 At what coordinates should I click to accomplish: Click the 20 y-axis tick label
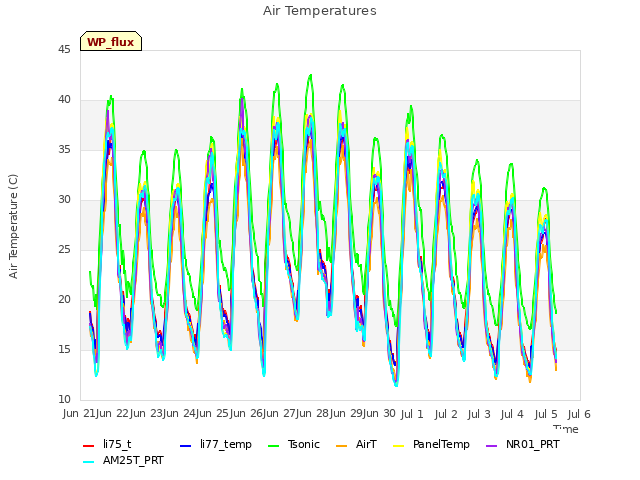click(x=64, y=300)
